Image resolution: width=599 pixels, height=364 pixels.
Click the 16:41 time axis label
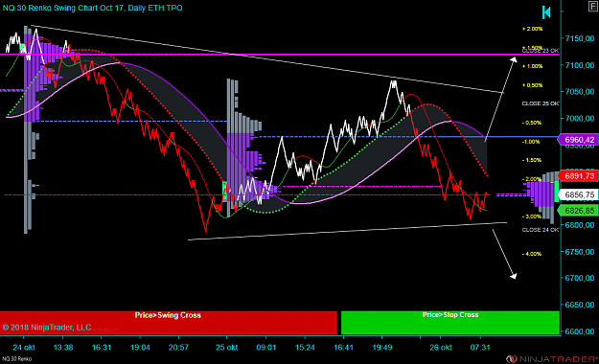343,348
